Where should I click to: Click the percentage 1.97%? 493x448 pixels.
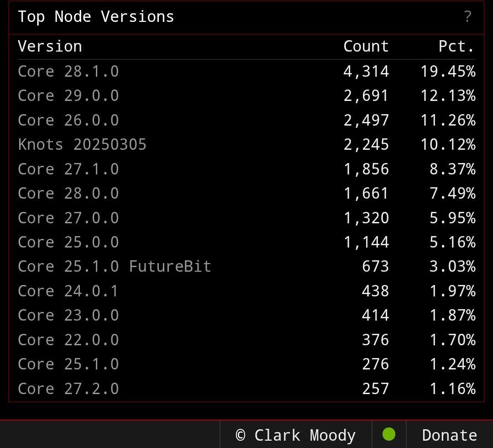452,291
